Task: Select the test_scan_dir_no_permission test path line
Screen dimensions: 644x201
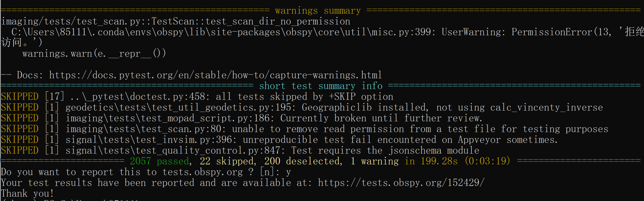Action: [176, 22]
